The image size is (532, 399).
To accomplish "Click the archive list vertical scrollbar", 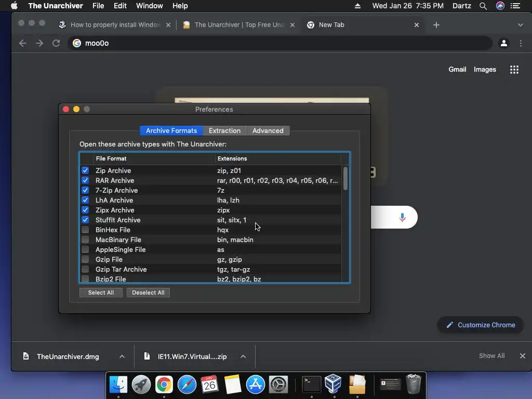I will pyautogui.click(x=345, y=179).
